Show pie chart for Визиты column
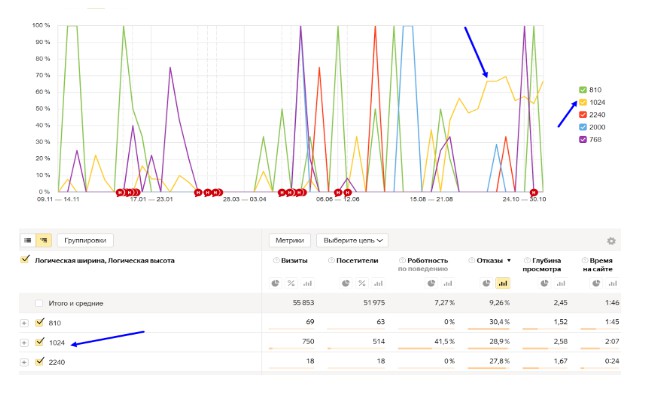This screenshot has width=646, height=404. click(275, 283)
